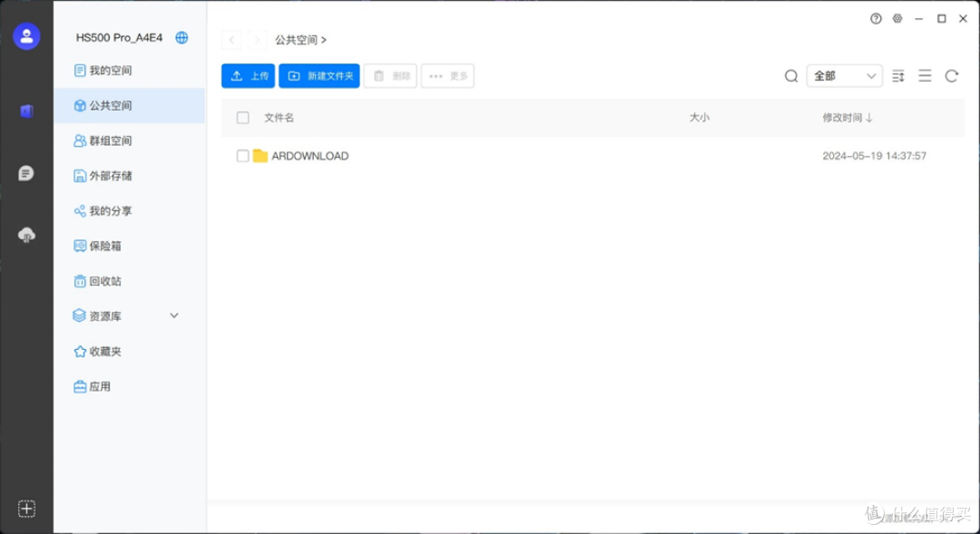Viewport: 980px width, 534px height.
Task: Open the 更多 more options button
Action: (447, 76)
